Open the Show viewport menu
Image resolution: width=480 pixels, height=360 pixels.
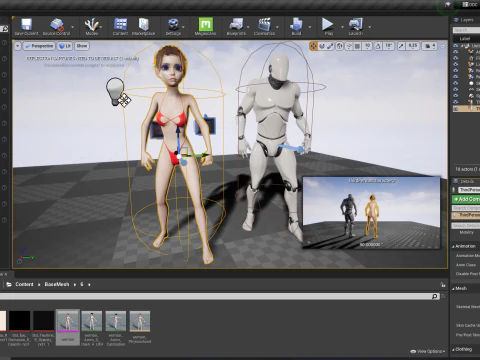(82, 46)
